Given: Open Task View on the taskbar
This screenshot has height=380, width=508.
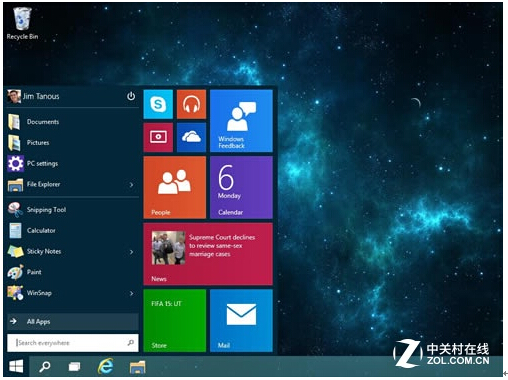Looking at the screenshot, I should tap(74, 367).
